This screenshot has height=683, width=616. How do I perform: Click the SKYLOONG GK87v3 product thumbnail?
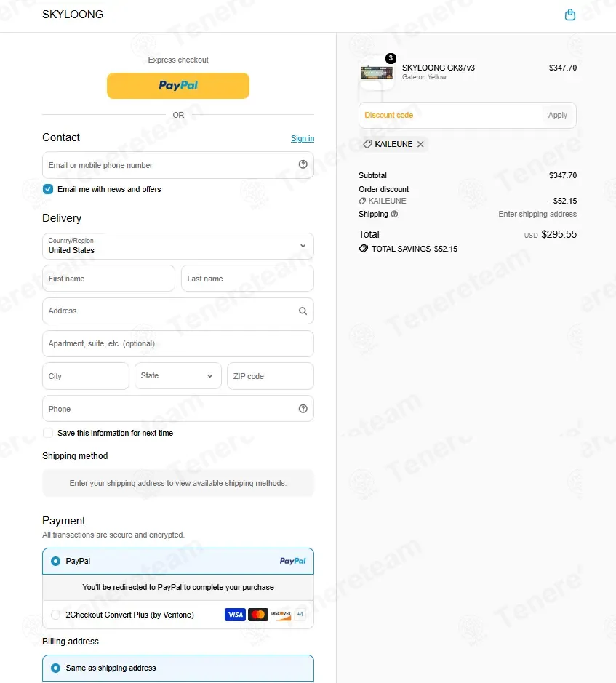click(x=377, y=73)
